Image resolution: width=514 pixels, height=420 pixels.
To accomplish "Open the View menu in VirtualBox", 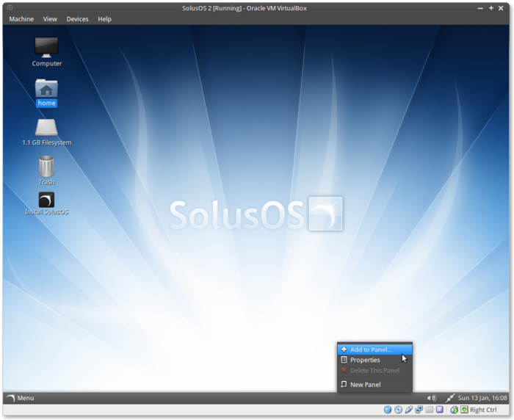I will click(x=50, y=19).
